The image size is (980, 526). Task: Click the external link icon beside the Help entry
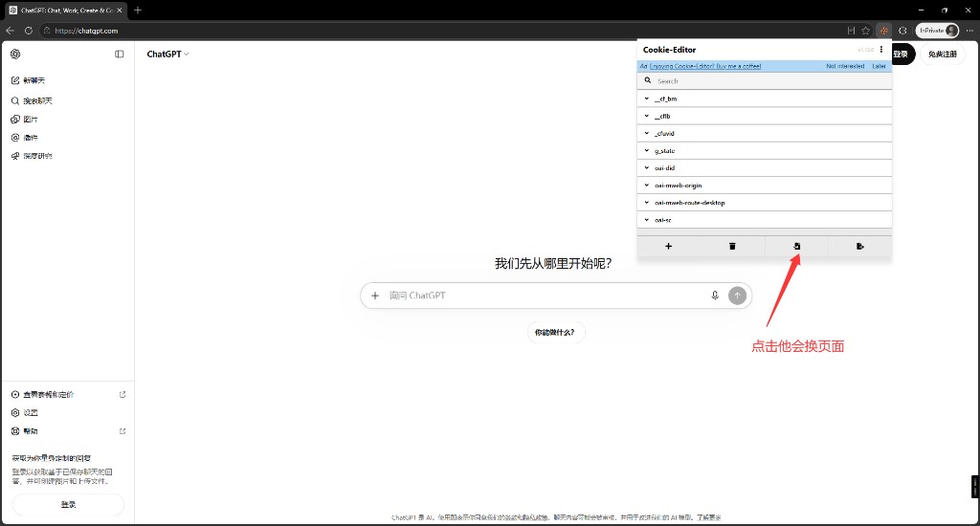tap(122, 431)
